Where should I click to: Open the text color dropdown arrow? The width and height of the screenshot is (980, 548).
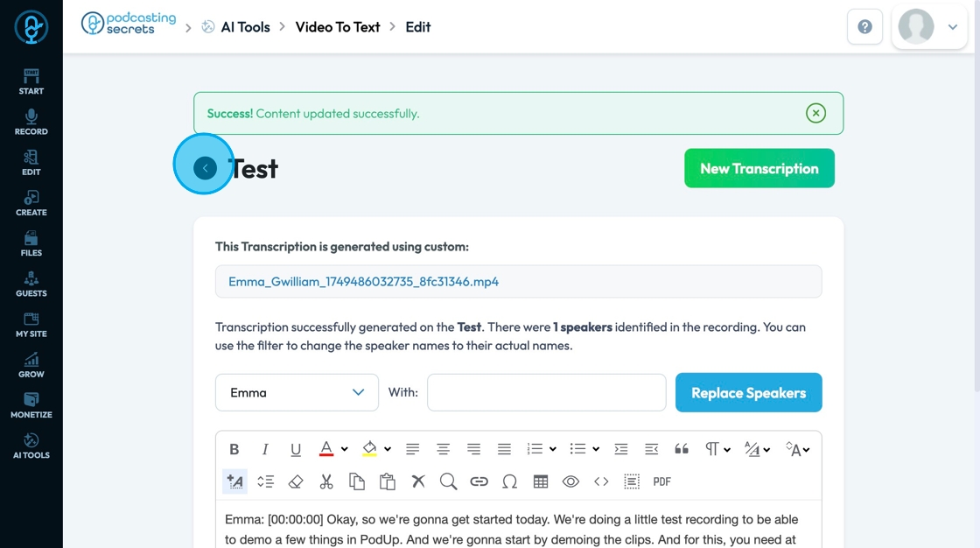click(345, 449)
